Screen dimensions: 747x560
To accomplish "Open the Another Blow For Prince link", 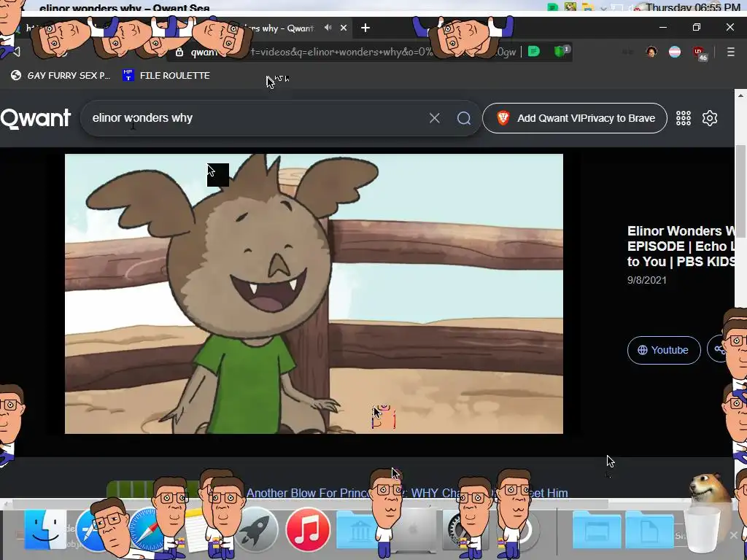I will (x=407, y=493).
